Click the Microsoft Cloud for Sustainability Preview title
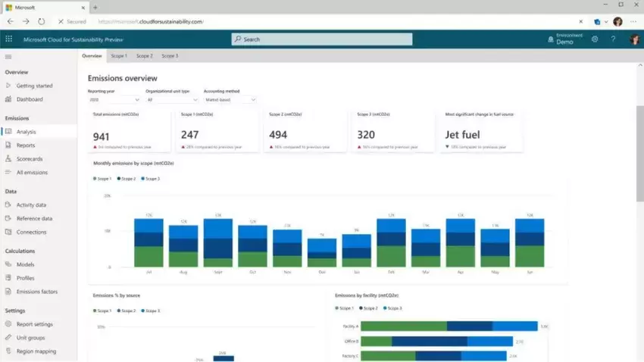This screenshot has width=644, height=362. coord(73,39)
